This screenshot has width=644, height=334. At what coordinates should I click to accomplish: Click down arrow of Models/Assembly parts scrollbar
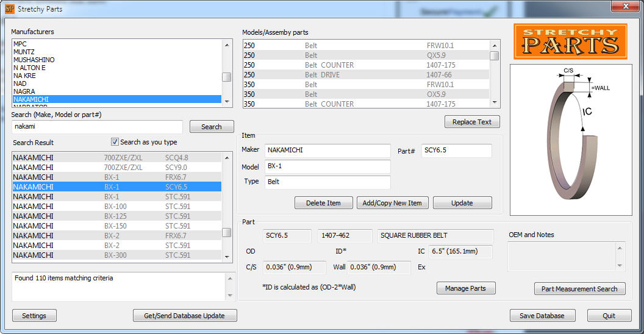pos(495,102)
